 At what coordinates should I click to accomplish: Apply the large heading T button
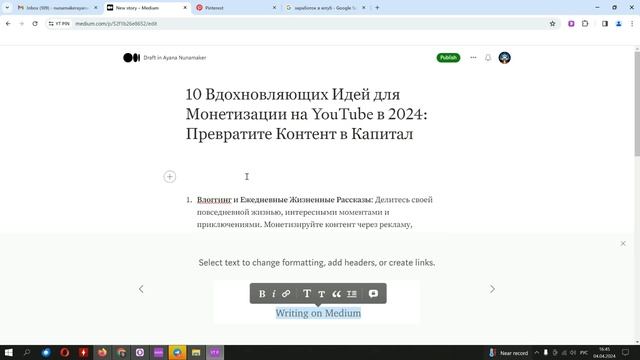pos(307,293)
